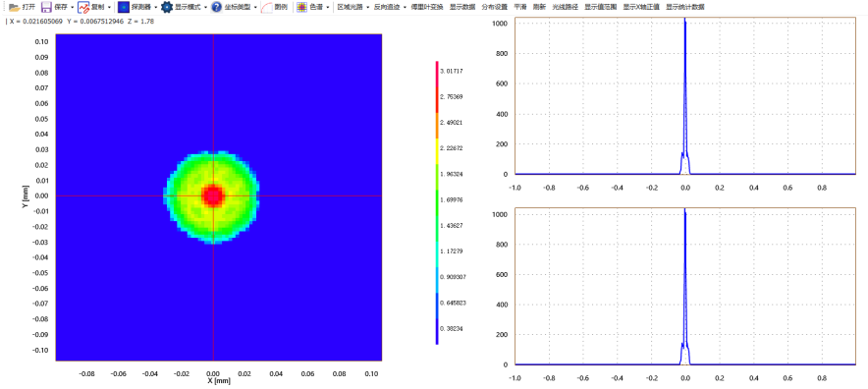Image resolution: width=868 pixels, height=389 pixels.
Task: Click the 保存 floppy disk save icon
Action: pyautogui.click(x=46, y=7)
